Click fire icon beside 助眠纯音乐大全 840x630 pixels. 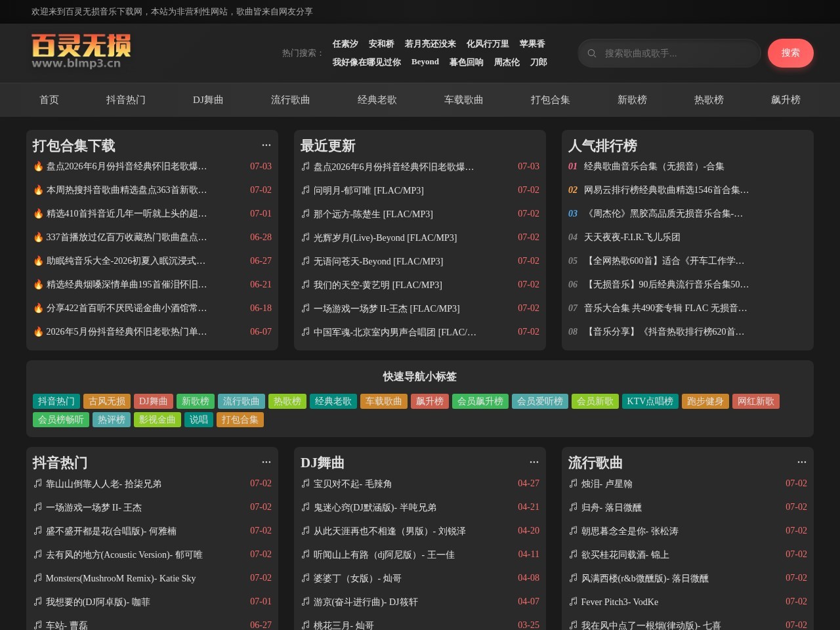pos(38,261)
